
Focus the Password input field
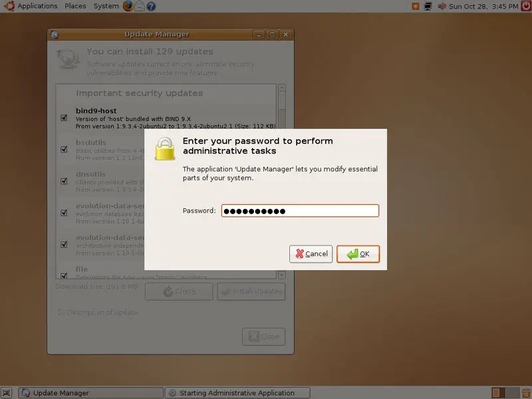[300, 211]
